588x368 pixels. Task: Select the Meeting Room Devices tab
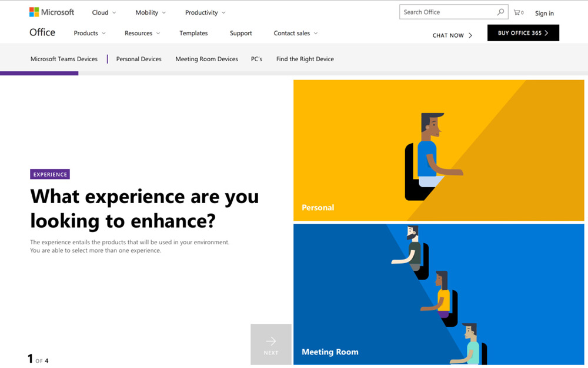click(206, 59)
